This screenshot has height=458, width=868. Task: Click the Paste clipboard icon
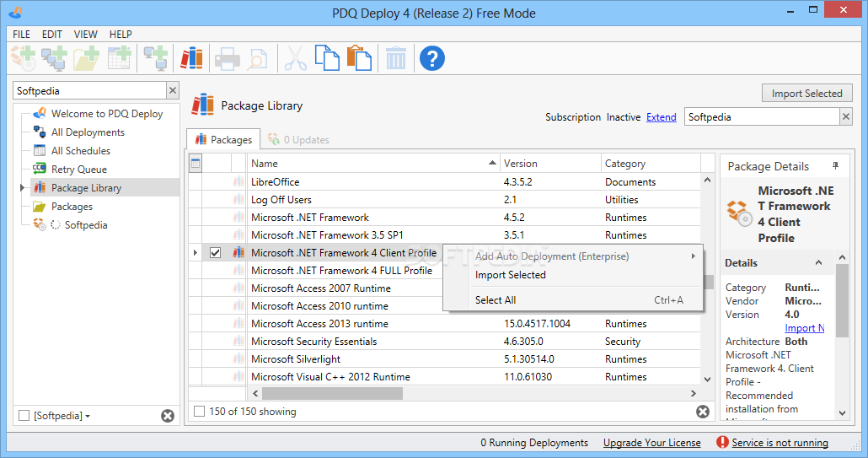pyautogui.click(x=359, y=57)
